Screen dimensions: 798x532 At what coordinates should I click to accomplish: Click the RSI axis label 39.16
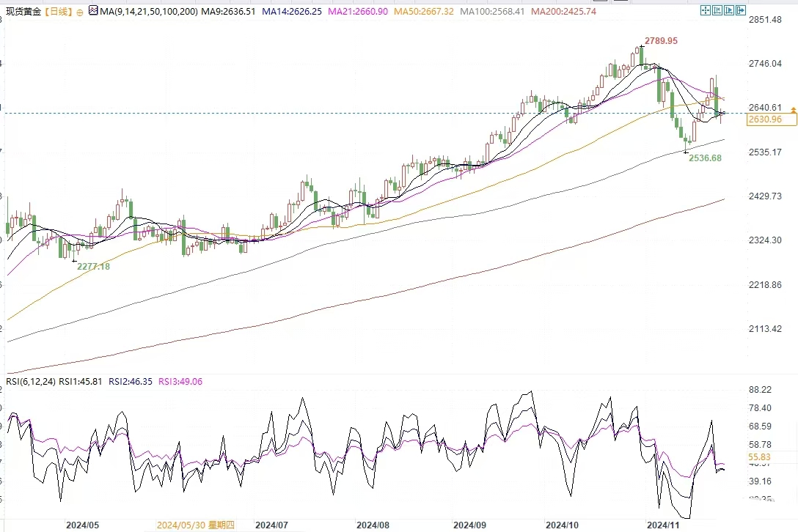[760, 481]
